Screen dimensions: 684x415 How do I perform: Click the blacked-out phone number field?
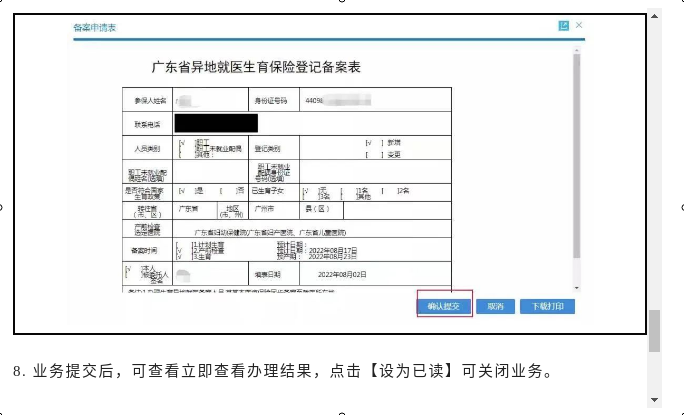pyautogui.click(x=216, y=123)
